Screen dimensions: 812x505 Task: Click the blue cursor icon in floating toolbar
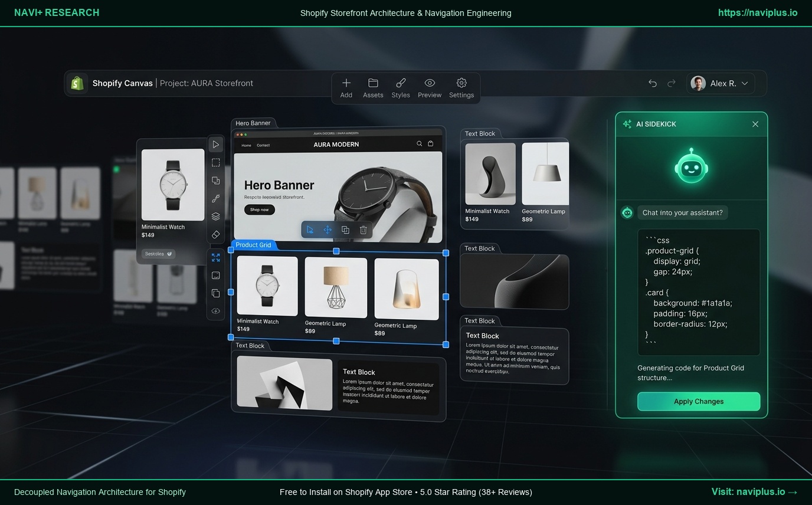pos(310,230)
